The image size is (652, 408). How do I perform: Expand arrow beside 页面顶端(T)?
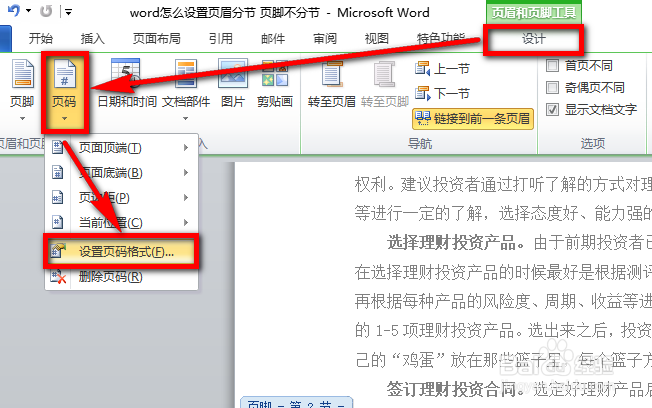tap(186, 148)
